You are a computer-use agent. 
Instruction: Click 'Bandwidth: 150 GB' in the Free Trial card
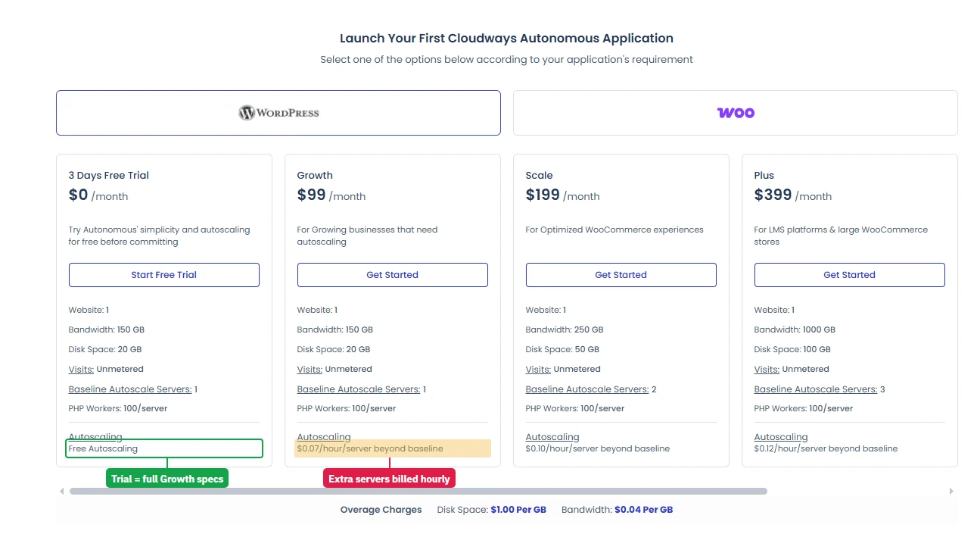pos(107,329)
